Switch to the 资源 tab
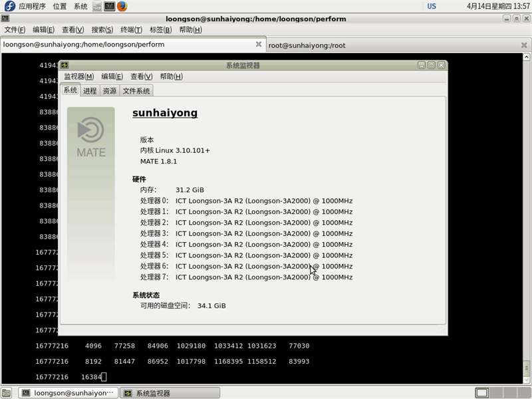The width and height of the screenshot is (532, 399). (110, 90)
